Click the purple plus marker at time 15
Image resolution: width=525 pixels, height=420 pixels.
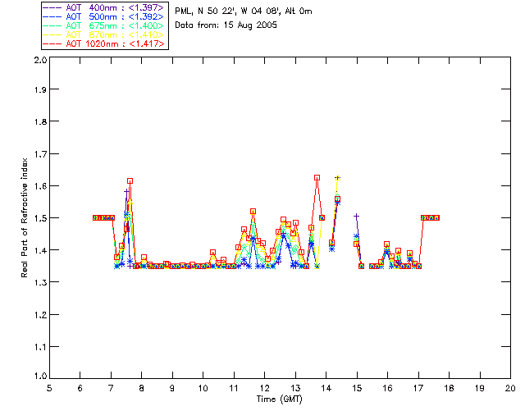tap(357, 217)
